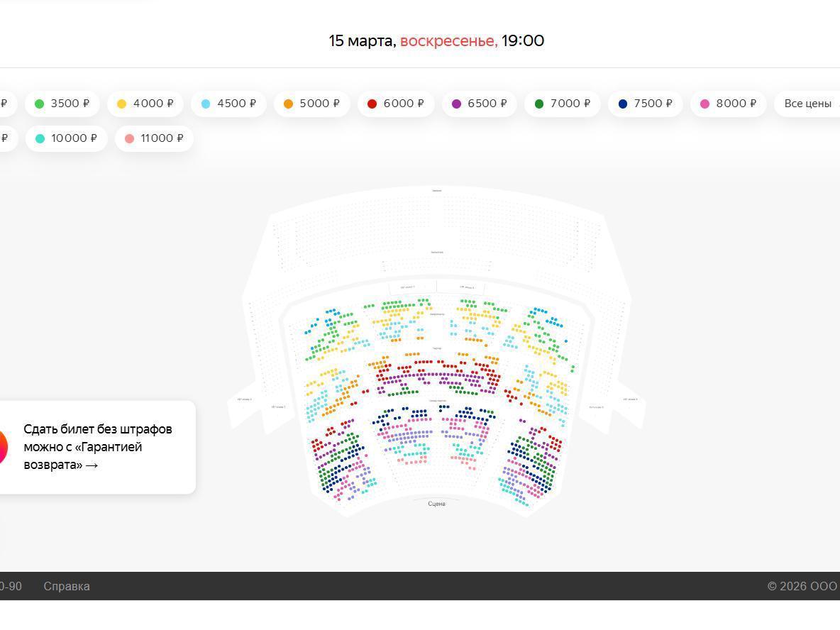This screenshot has width=840, height=630.
Task: Toggle the 4500 ₽ price filter
Action: pos(228,104)
